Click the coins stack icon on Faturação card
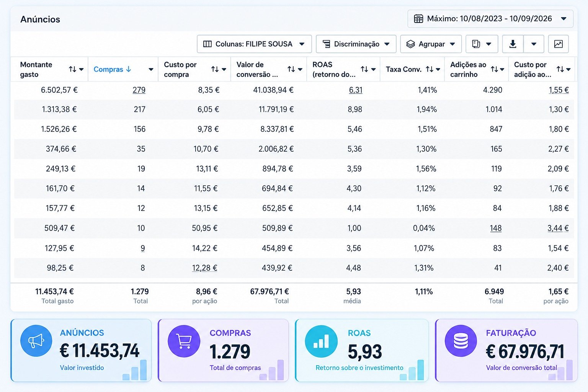The width and height of the screenshot is (588, 392). click(x=461, y=341)
